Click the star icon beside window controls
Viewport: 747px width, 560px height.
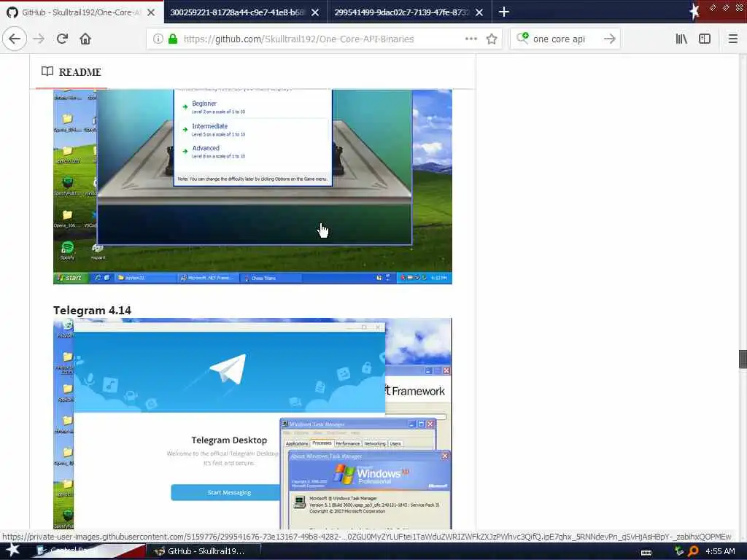pos(694,11)
